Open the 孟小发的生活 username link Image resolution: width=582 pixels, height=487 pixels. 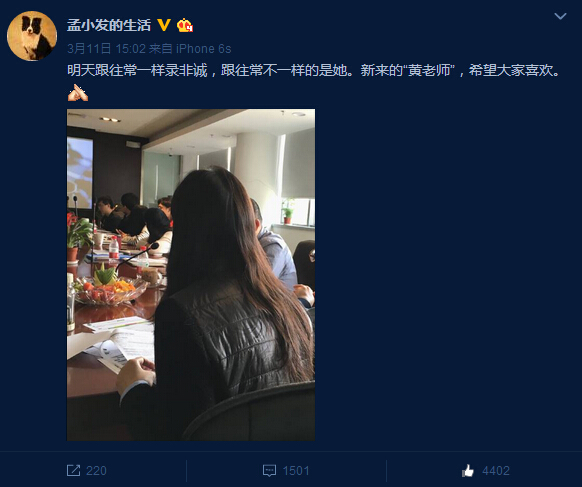click(x=109, y=25)
